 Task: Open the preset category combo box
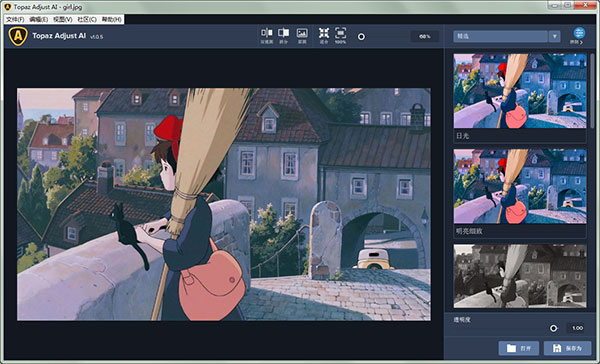(x=507, y=36)
